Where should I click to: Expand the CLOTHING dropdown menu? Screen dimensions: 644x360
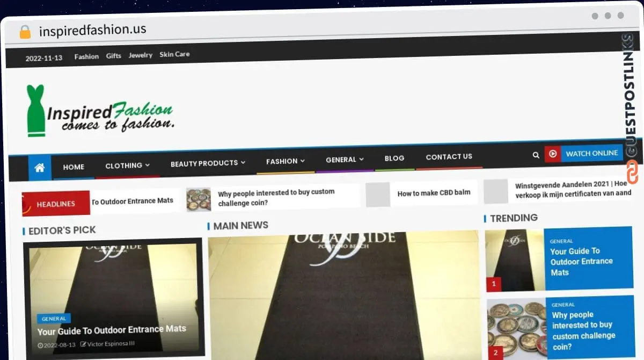pos(128,165)
